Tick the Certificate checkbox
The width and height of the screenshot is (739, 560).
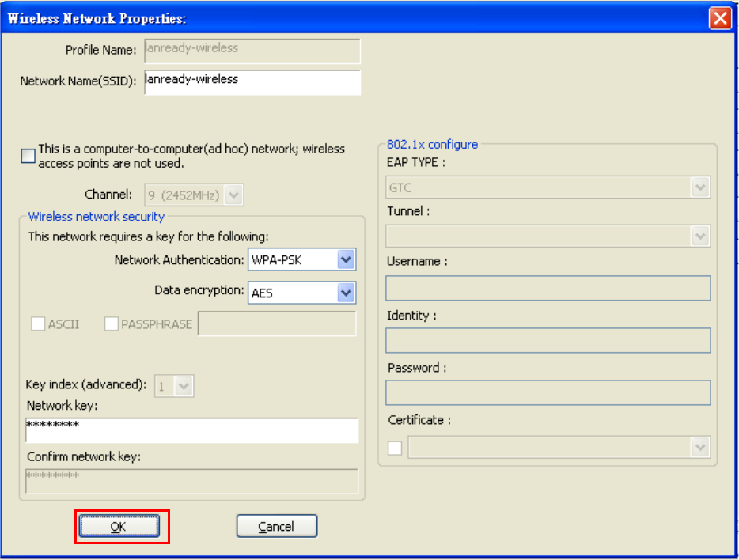click(395, 448)
